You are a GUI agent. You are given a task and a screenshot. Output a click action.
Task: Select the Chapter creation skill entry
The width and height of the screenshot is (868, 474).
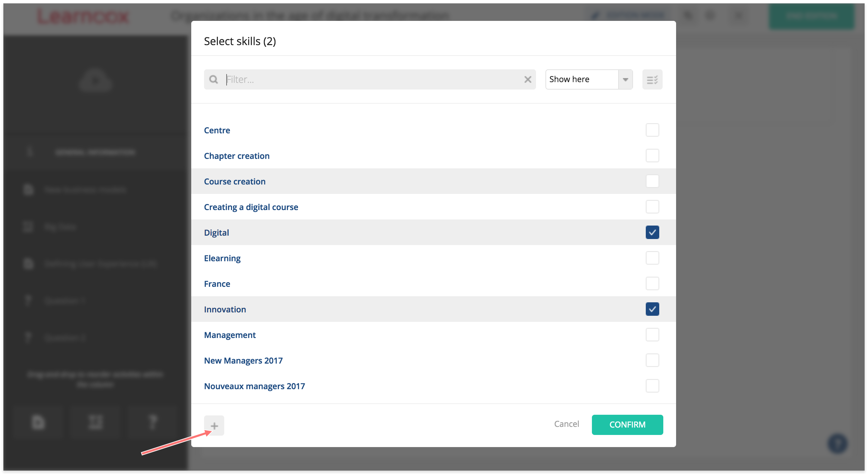pyautogui.click(x=237, y=156)
